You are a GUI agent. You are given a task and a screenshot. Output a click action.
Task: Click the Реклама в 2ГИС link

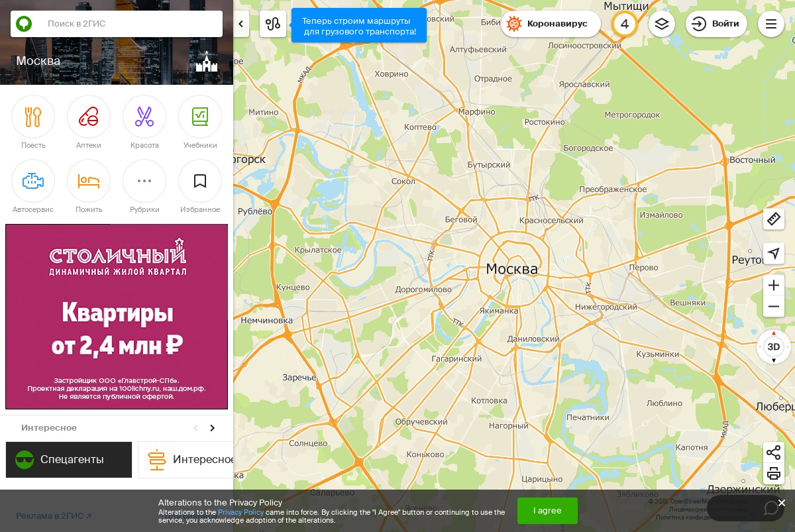click(54, 516)
